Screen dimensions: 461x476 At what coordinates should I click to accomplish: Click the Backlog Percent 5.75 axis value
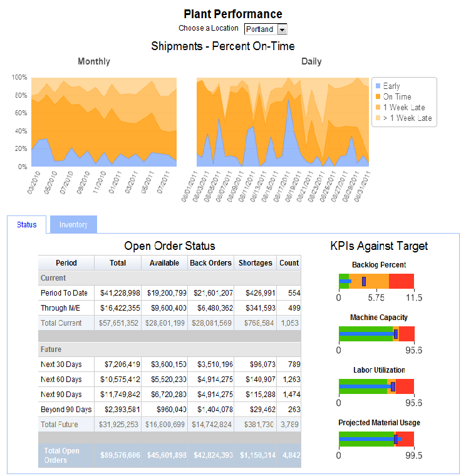point(376,297)
